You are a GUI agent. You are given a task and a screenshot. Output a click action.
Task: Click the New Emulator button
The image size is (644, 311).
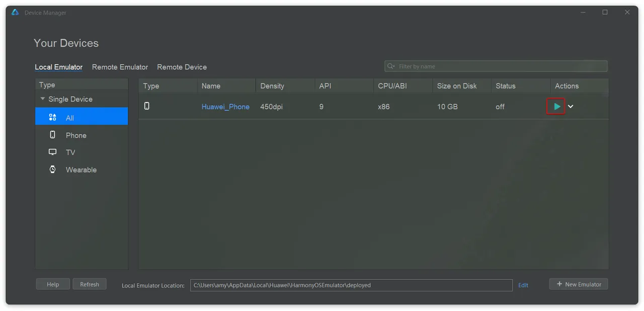[579, 284]
